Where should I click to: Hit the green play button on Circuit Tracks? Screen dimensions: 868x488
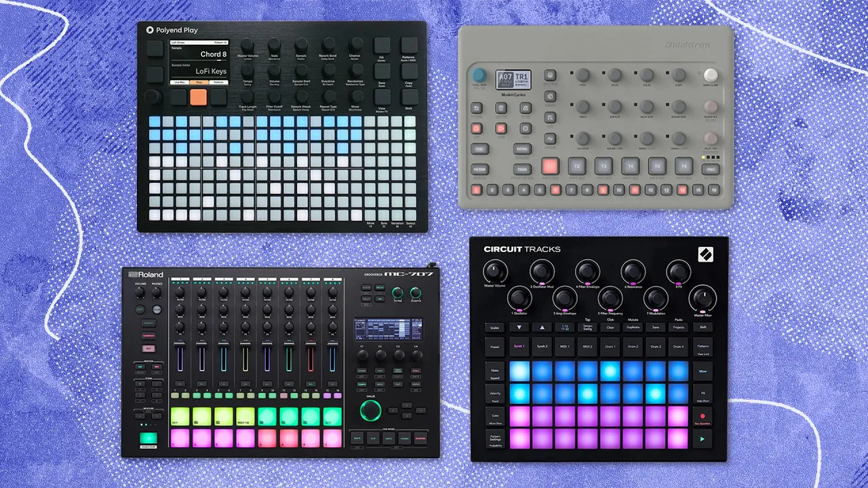point(703,439)
